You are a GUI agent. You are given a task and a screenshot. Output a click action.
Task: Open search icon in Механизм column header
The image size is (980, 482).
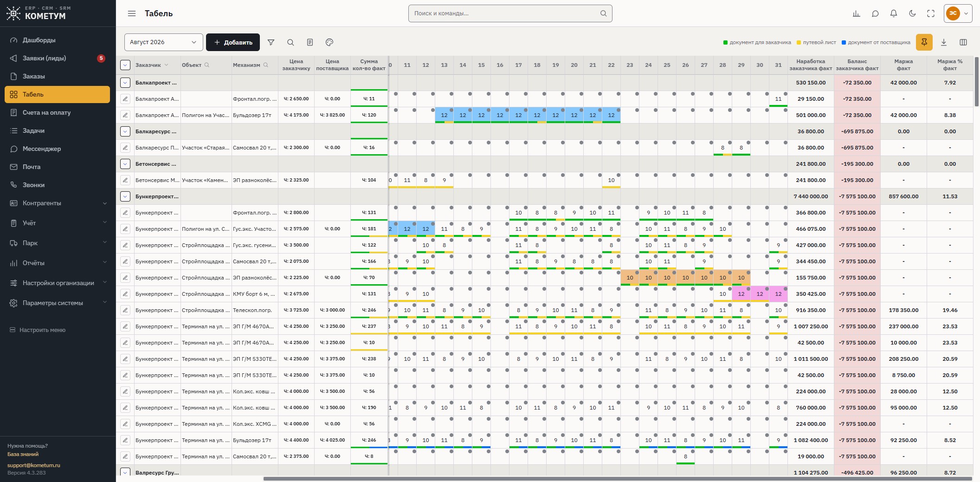tap(266, 65)
